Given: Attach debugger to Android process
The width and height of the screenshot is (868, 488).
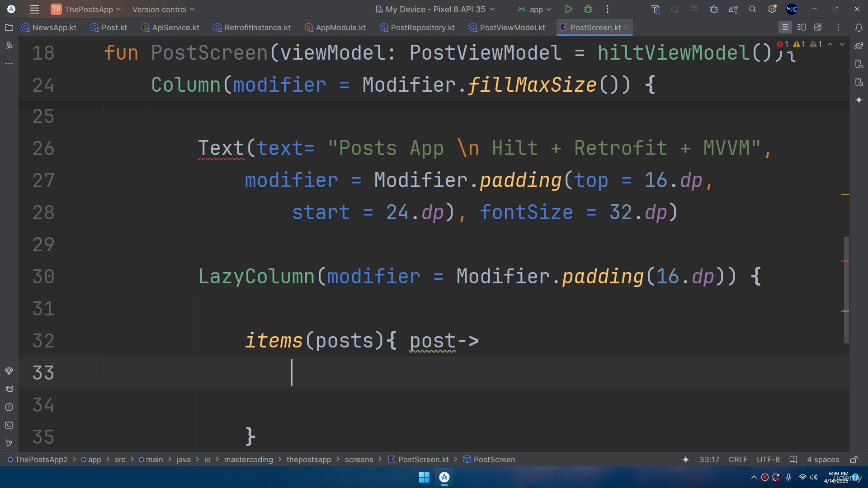Looking at the screenshot, I should coord(714,9).
